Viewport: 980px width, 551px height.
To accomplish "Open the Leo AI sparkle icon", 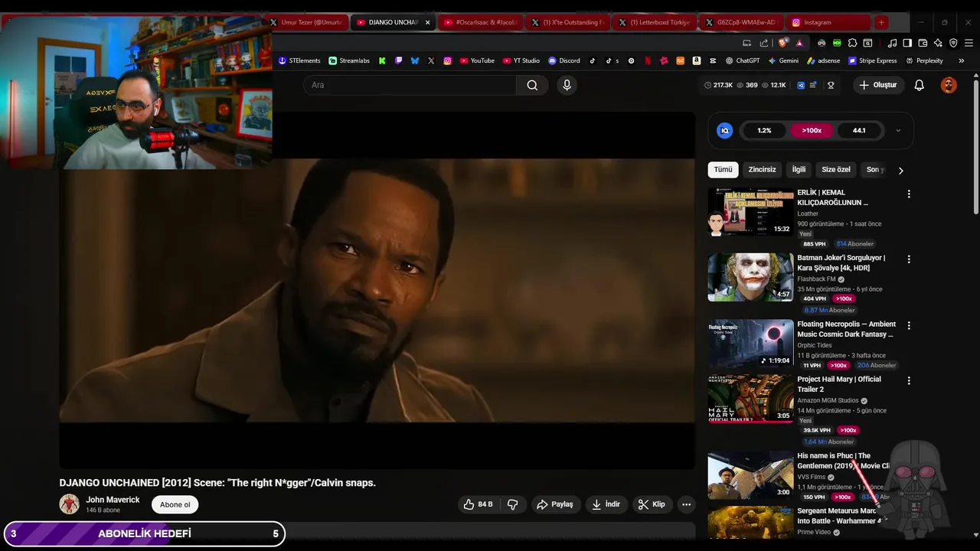I will [938, 43].
